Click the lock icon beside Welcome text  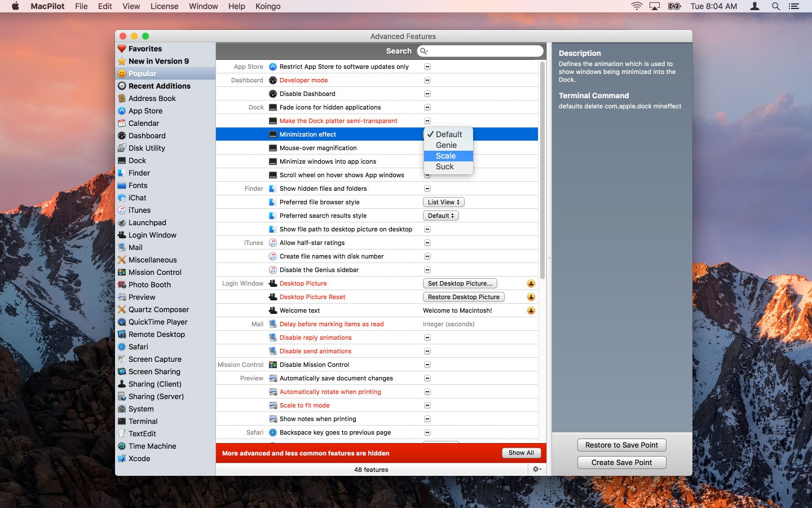click(x=531, y=310)
